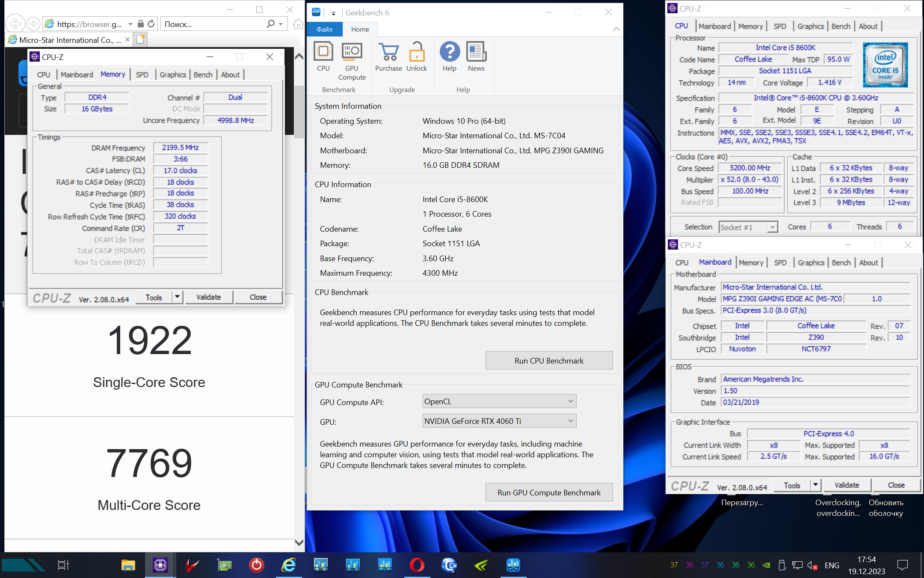Click the red power icon on taskbar
Viewport: 924px width, 578px height.
[x=257, y=565]
